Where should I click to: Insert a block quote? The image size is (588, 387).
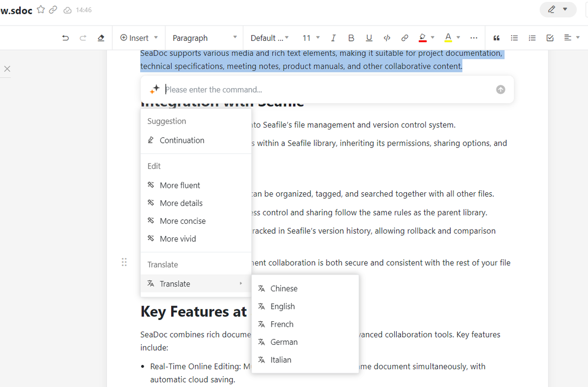coord(496,38)
